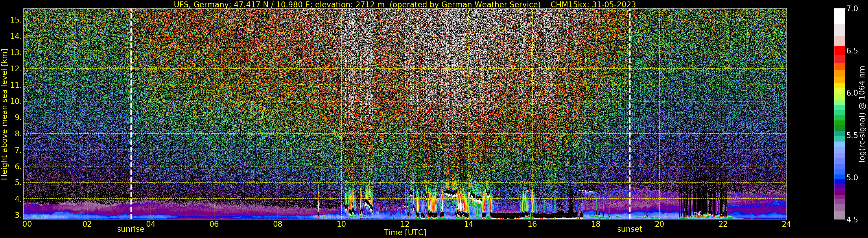Click the white dashed sunrise marker line
The image size is (868, 238).
coord(131,114)
